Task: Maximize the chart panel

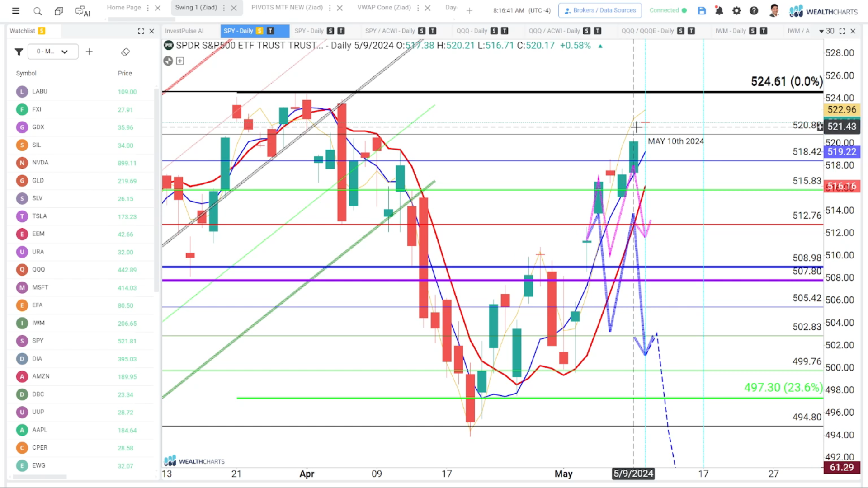Action: coord(842,31)
